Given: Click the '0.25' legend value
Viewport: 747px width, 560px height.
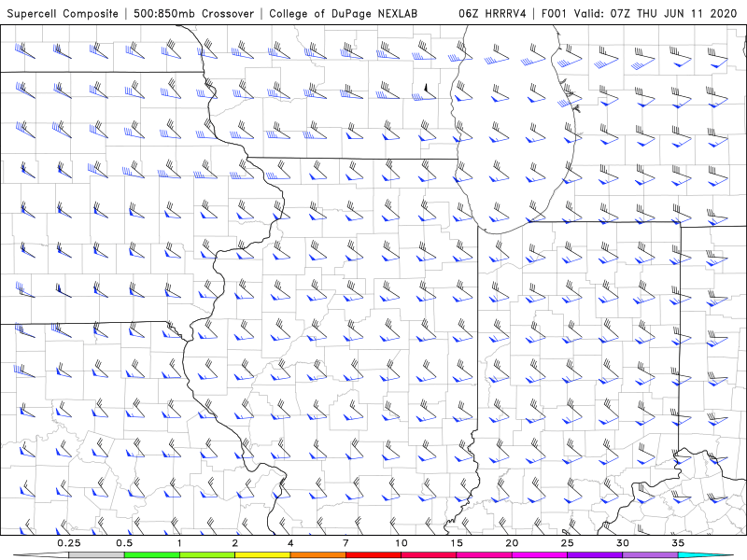Looking at the screenshot, I should 69,543.
